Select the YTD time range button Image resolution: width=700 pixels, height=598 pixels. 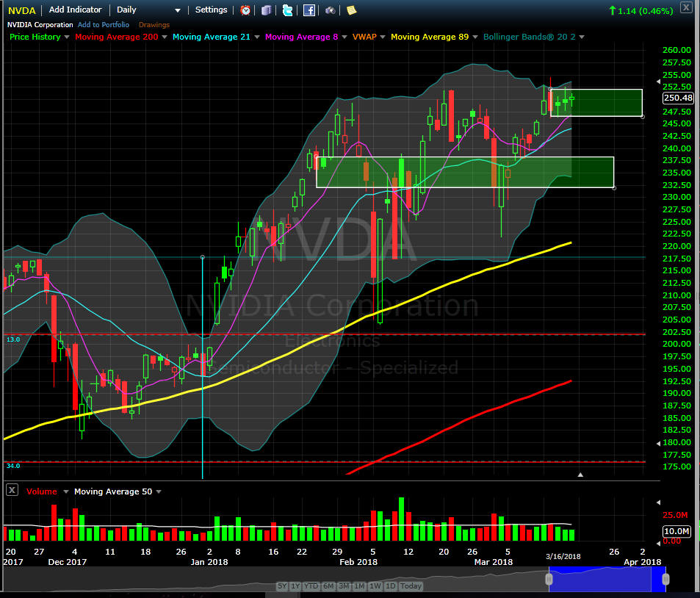[x=312, y=586]
